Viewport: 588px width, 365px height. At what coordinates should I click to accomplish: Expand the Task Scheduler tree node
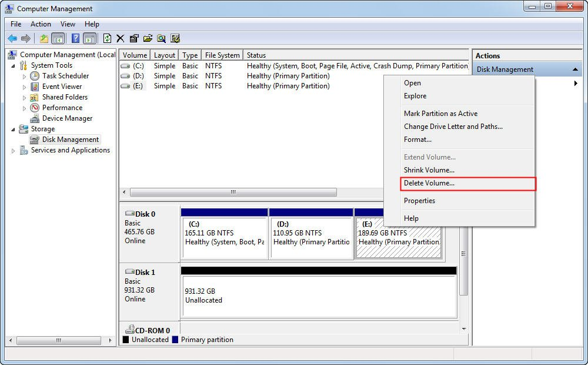coord(25,75)
